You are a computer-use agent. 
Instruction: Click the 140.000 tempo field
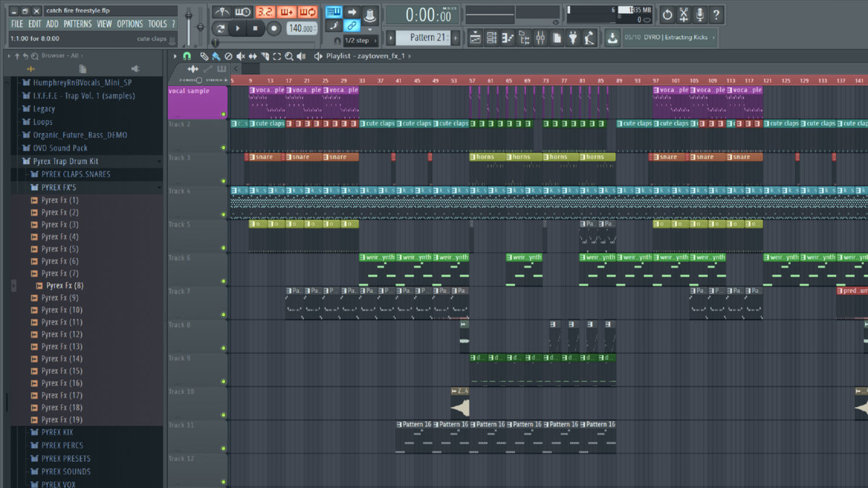(x=301, y=29)
